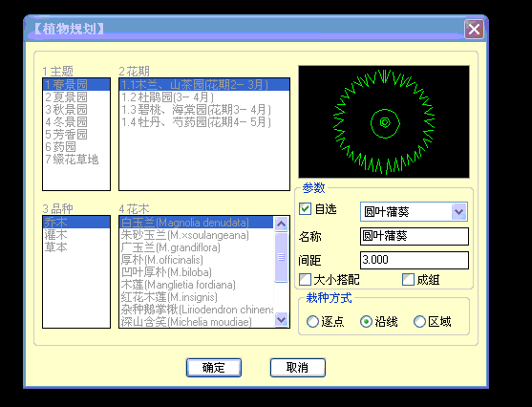Click the flower list scrollbar thumb
Screen dimensions: 532x407
(281, 257)
